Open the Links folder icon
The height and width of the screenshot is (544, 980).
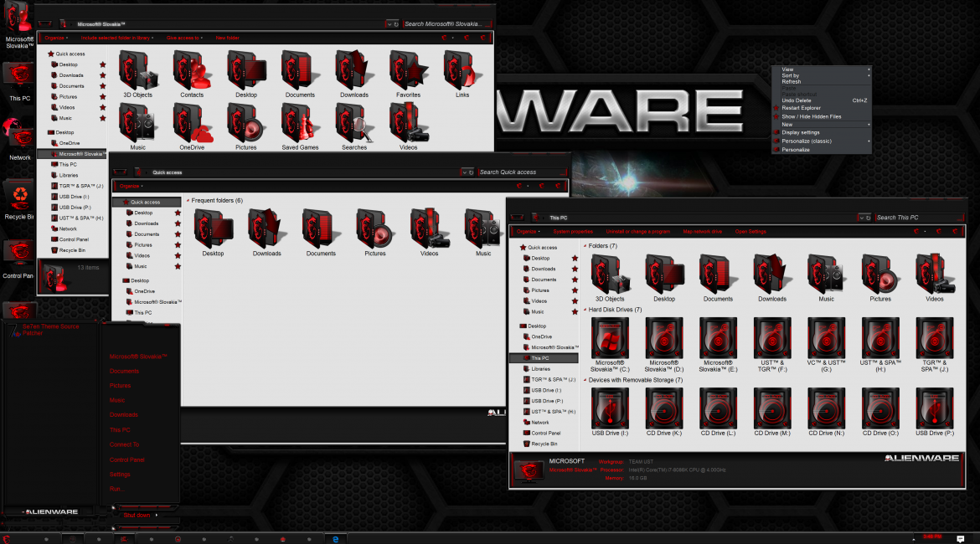(462, 74)
